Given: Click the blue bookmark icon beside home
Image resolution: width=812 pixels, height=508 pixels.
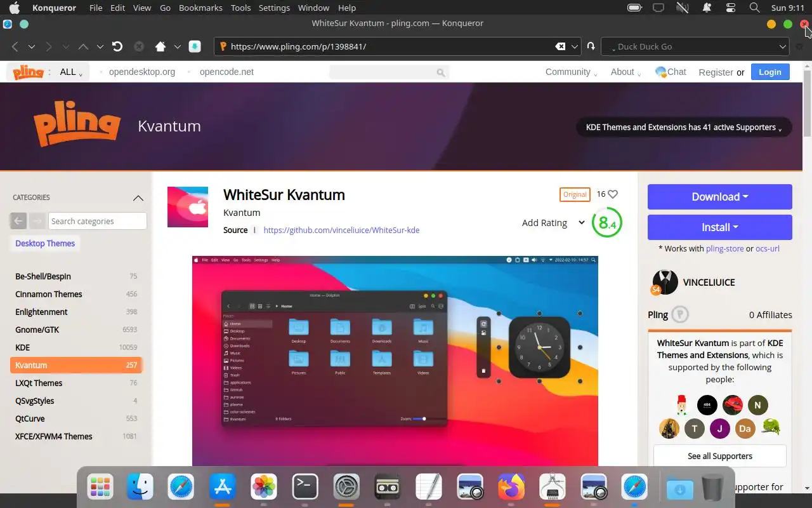Looking at the screenshot, I should 195,46.
